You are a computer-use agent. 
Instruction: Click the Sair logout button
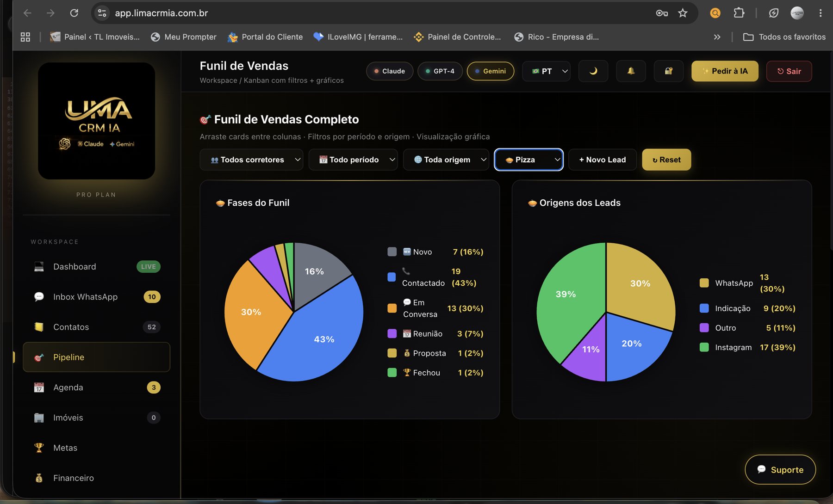[x=789, y=71]
